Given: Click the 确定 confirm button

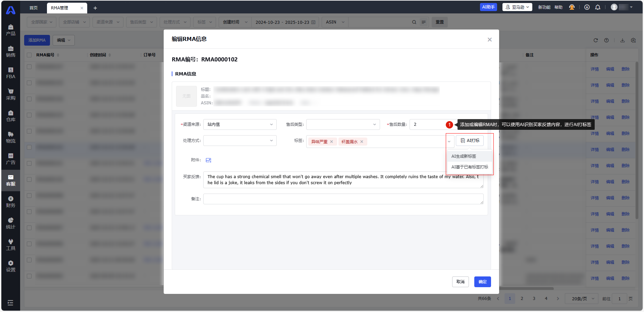Looking at the screenshot, I should (x=482, y=282).
